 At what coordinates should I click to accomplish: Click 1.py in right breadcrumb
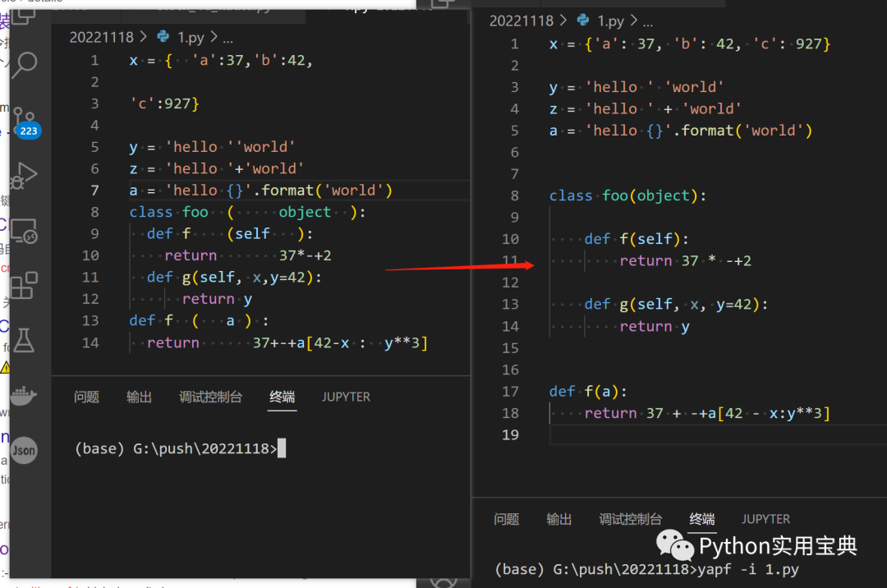click(610, 21)
